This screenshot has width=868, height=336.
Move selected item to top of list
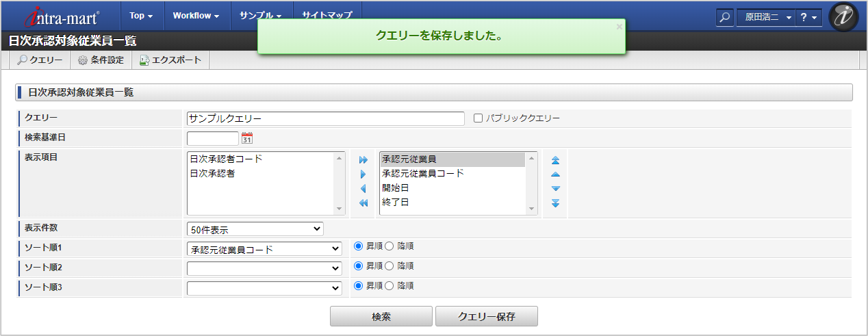click(x=555, y=160)
